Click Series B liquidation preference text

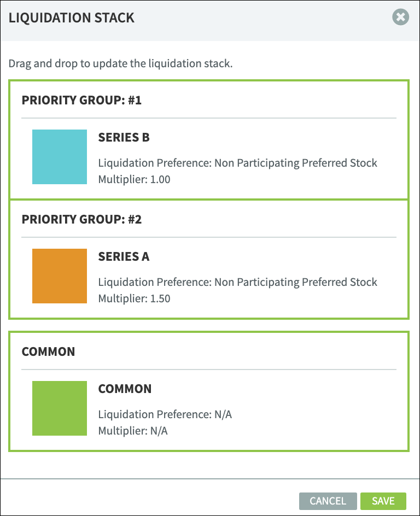(238, 163)
